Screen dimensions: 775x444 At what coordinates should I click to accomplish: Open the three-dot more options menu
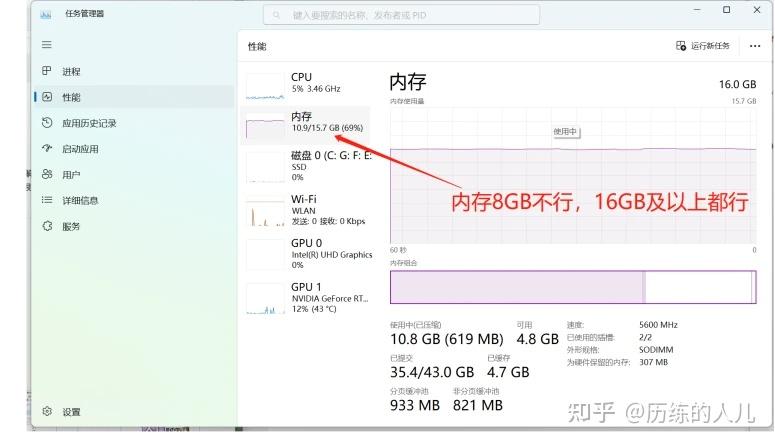755,46
